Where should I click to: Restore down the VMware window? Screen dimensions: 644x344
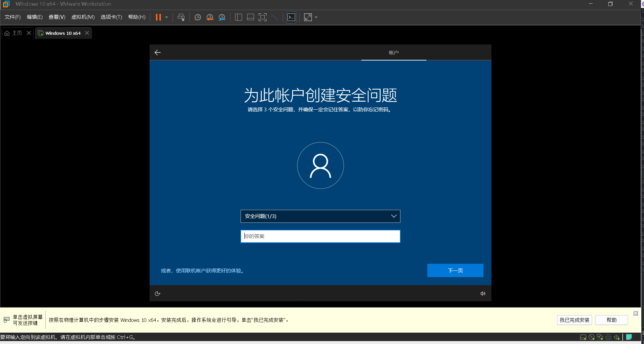610,4
